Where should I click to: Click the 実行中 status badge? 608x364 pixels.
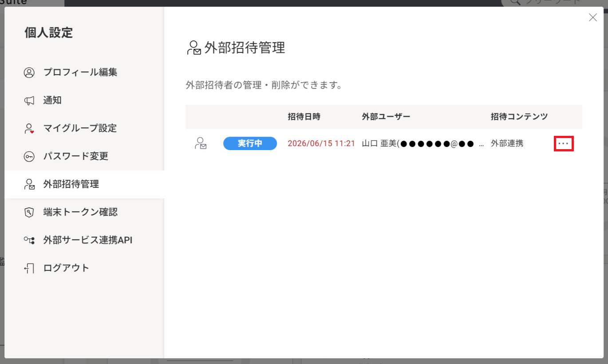[x=250, y=143]
